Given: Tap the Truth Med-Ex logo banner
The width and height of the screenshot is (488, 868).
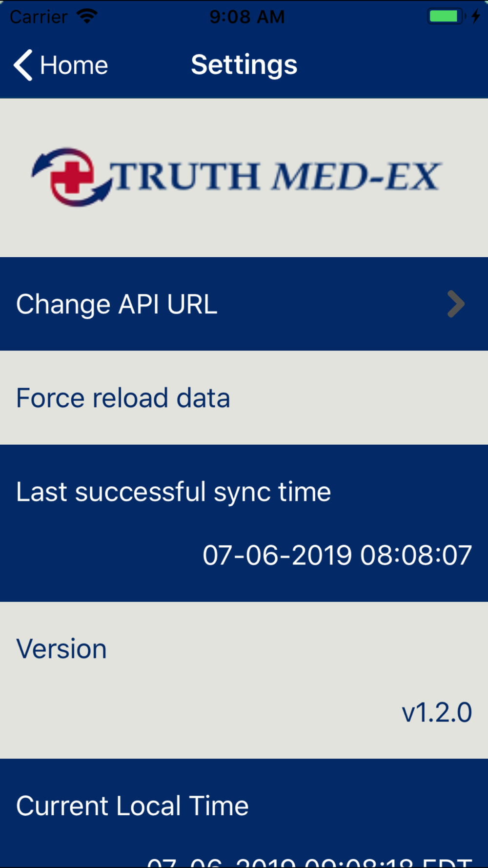Looking at the screenshot, I should click(244, 178).
